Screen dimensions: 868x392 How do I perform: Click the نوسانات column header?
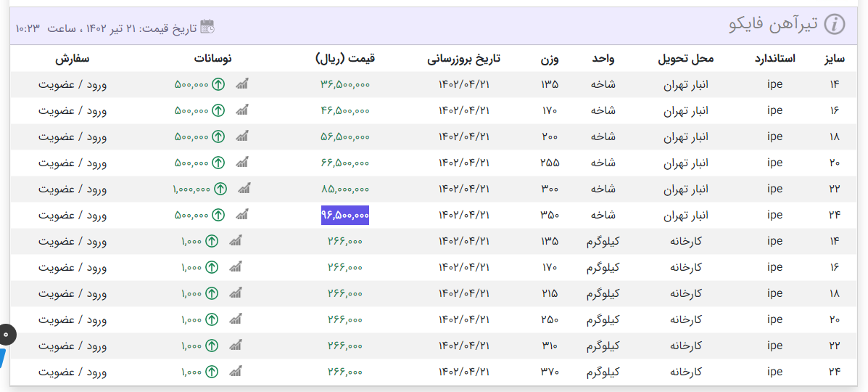(x=212, y=59)
